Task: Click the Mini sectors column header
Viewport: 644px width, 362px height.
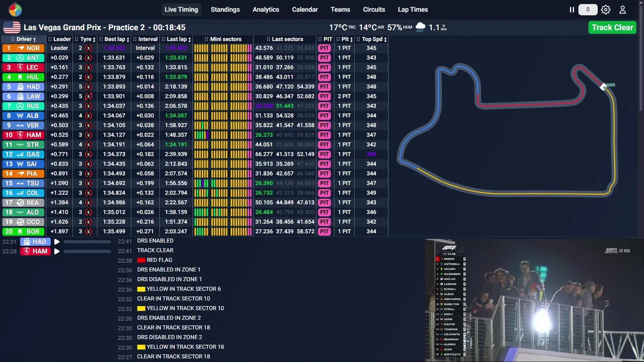Action: [223, 39]
